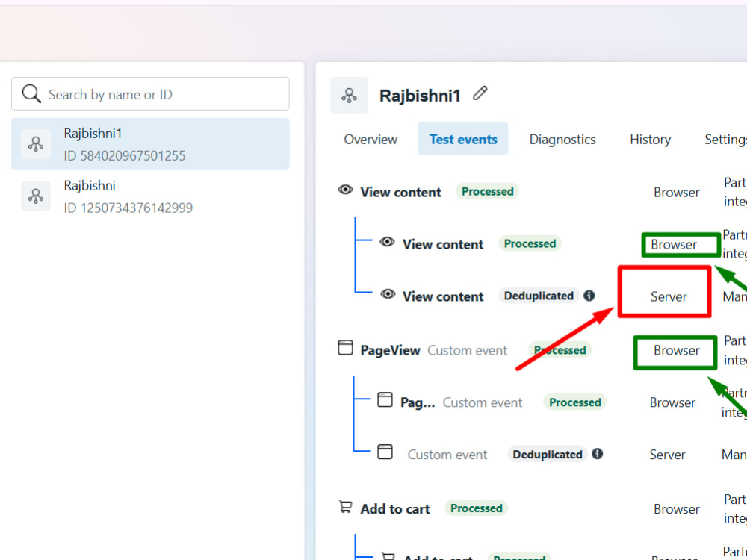This screenshot has height=560, width=747.
Task: Click eye icon of top View content event
Action: tap(345, 190)
